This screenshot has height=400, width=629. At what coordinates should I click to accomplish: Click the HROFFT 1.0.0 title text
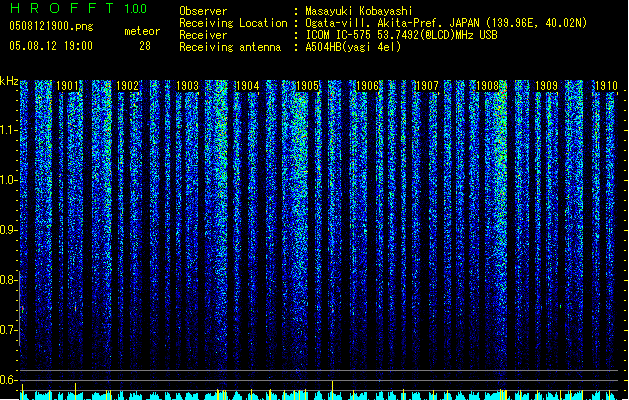(78, 8)
